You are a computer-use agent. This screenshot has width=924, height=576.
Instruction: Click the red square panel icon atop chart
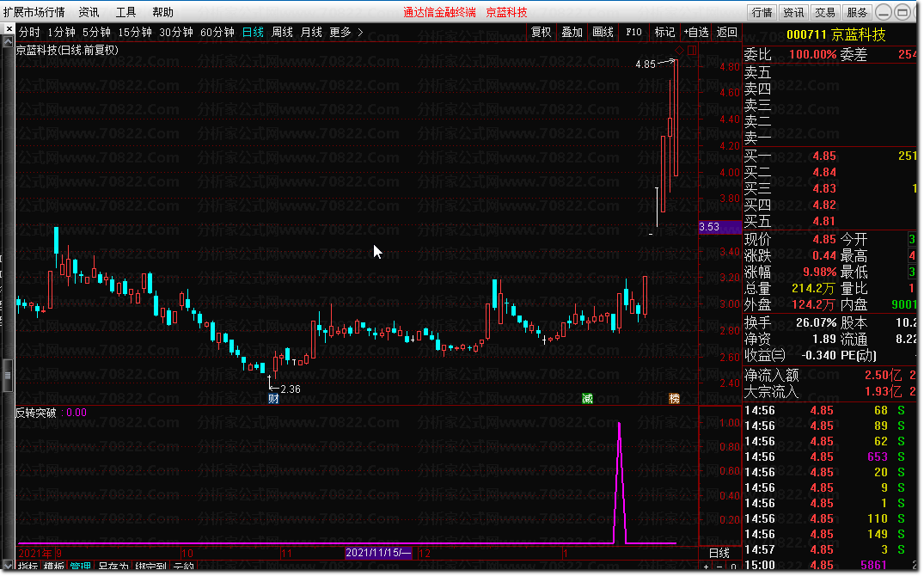coord(692,51)
